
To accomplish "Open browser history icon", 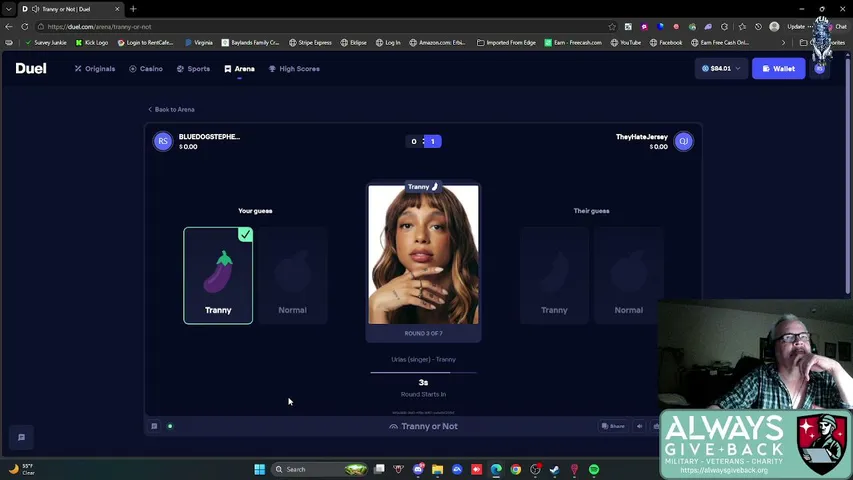I will [x=758, y=27].
